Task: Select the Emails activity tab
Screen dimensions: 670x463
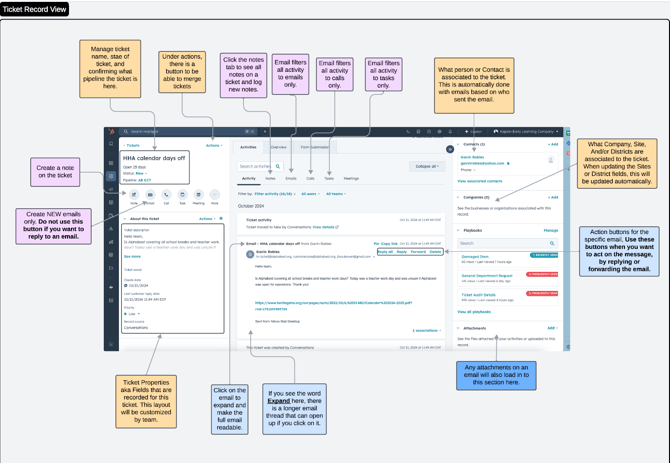Action: coord(291,179)
